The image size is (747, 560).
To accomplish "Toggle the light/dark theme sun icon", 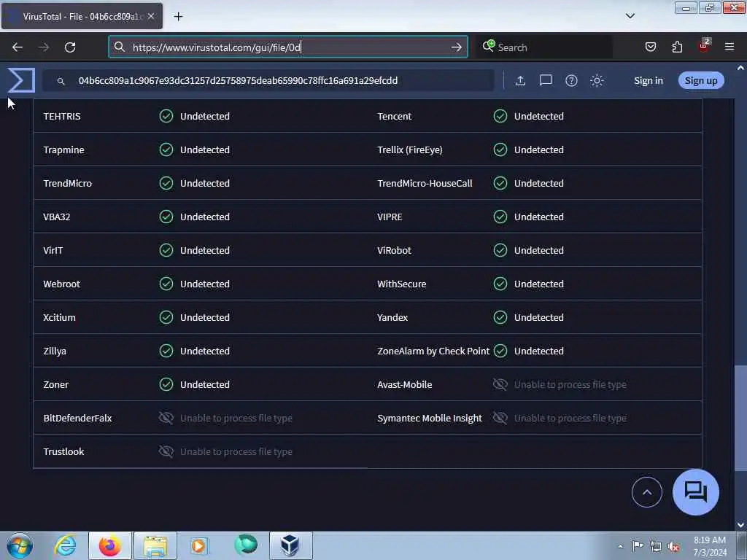I will [597, 80].
